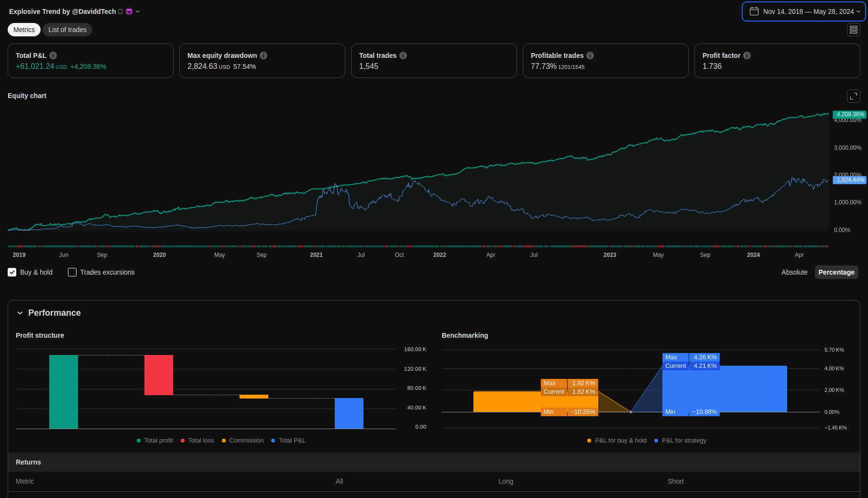Open the date range dropdown
This screenshot has height=498, width=868.
pyautogui.click(x=804, y=11)
